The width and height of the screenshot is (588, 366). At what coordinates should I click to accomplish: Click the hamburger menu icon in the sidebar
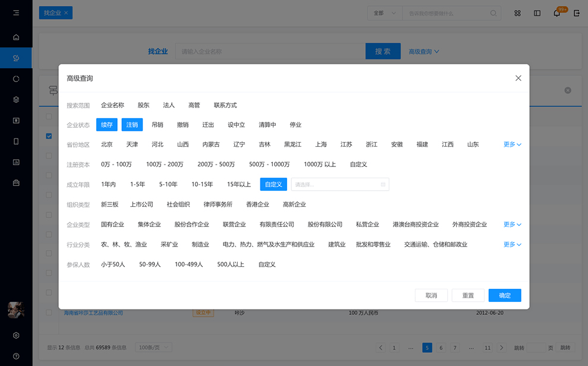pyautogui.click(x=16, y=12)
